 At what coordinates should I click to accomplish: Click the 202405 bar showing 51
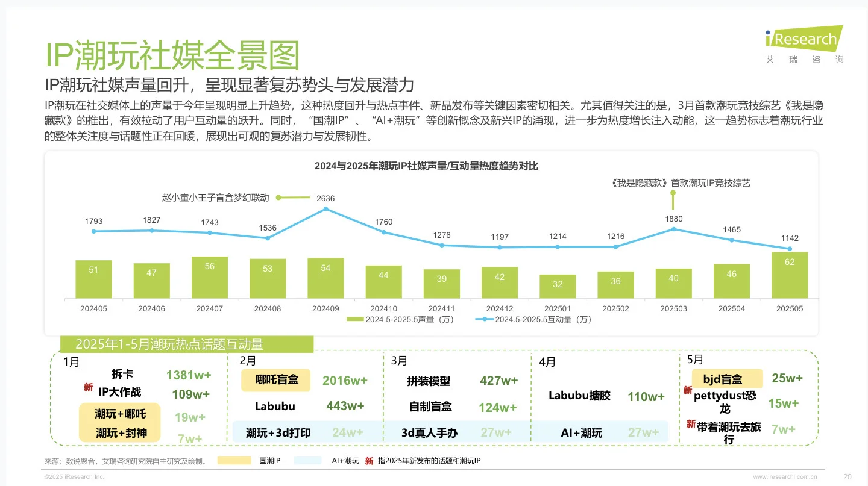tap(93, 279)
